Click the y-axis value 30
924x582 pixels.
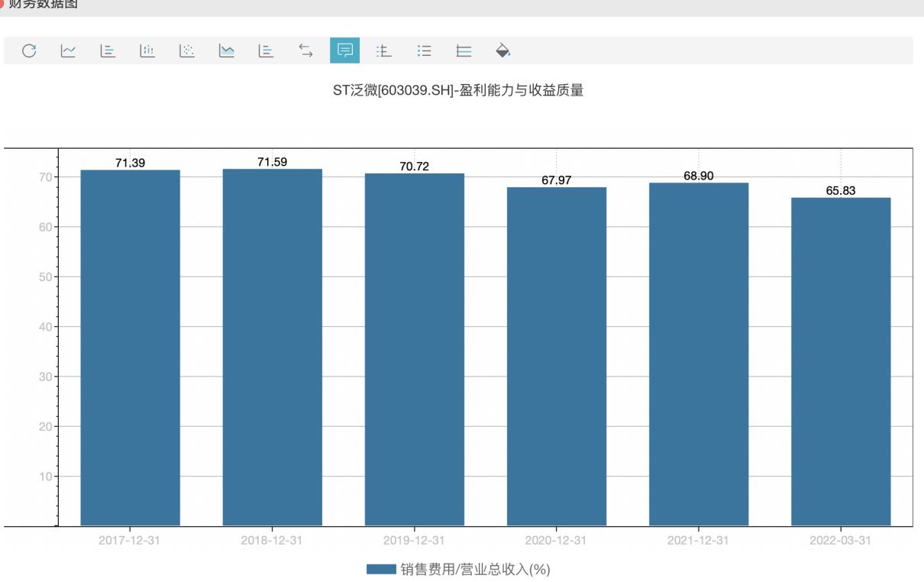[45, 377]
